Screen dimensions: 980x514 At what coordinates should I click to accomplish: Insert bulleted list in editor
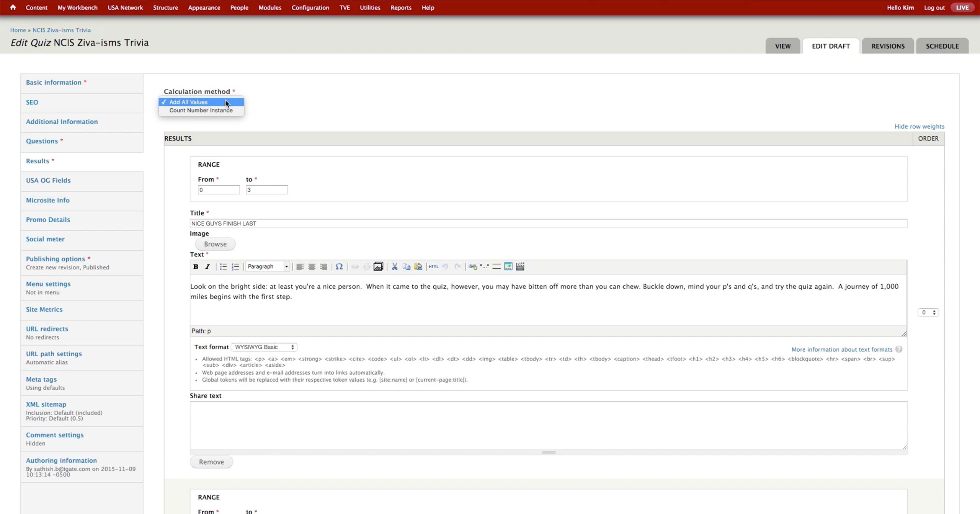[223, 267]
